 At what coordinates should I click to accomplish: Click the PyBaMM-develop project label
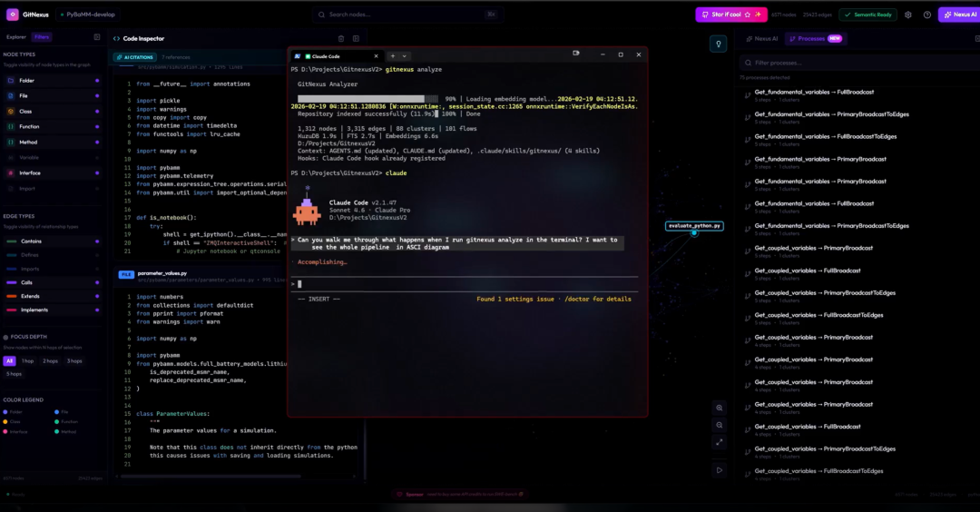(87, 15)
